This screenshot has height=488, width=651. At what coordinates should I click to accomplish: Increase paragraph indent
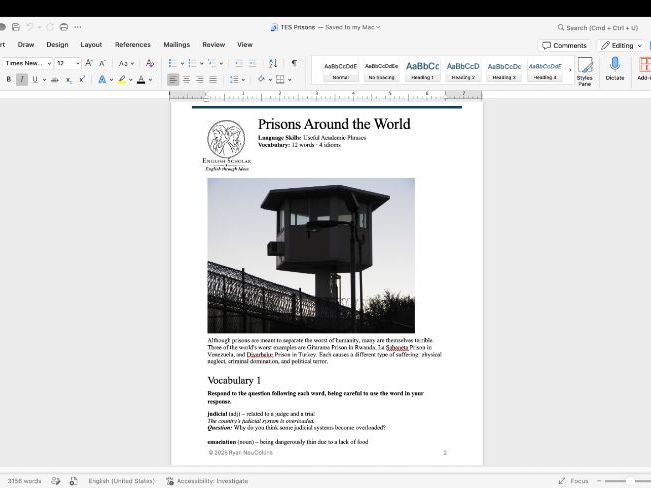[252, 63]
